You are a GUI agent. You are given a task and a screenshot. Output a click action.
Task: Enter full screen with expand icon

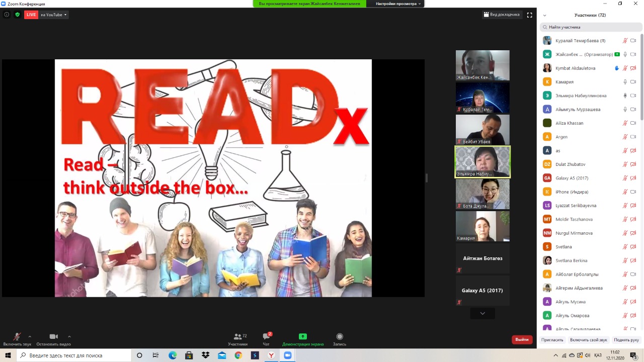[x=529, y=15]
